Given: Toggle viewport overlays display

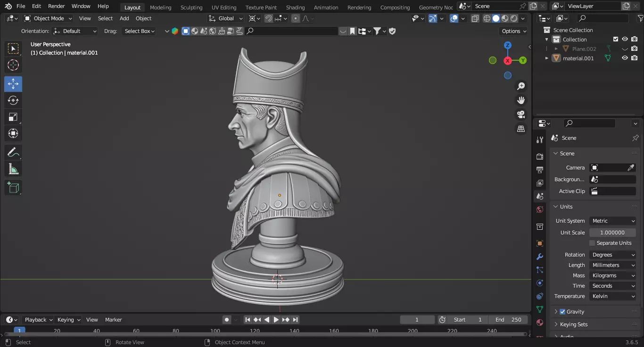Looking at the screenshot, I should point(454,18).
